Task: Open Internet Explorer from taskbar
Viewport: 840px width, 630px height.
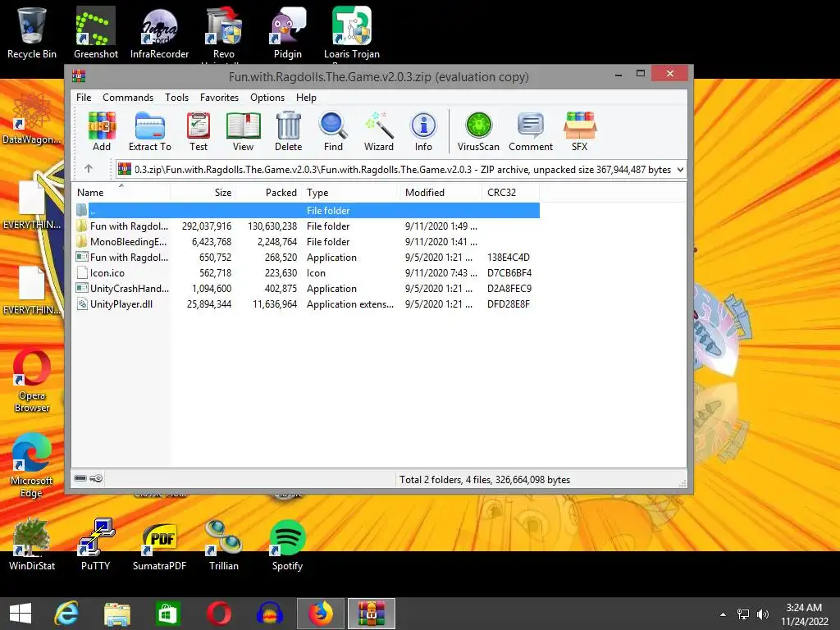Action: 66,614
